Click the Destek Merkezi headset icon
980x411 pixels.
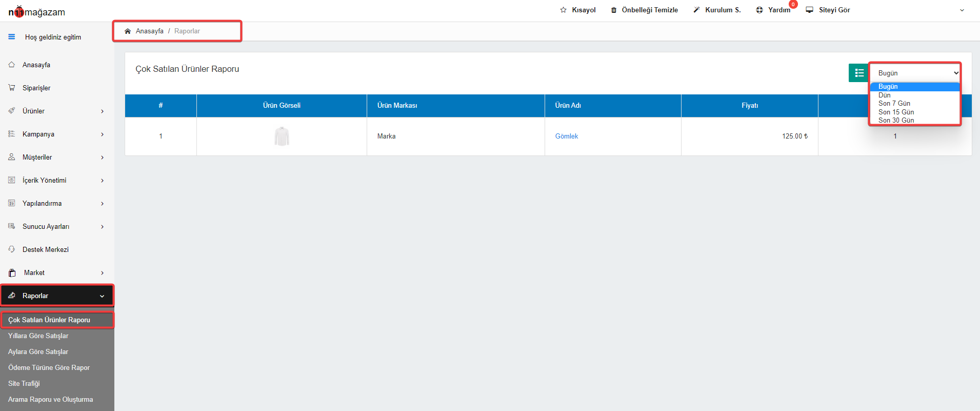[x=12, y=249]
